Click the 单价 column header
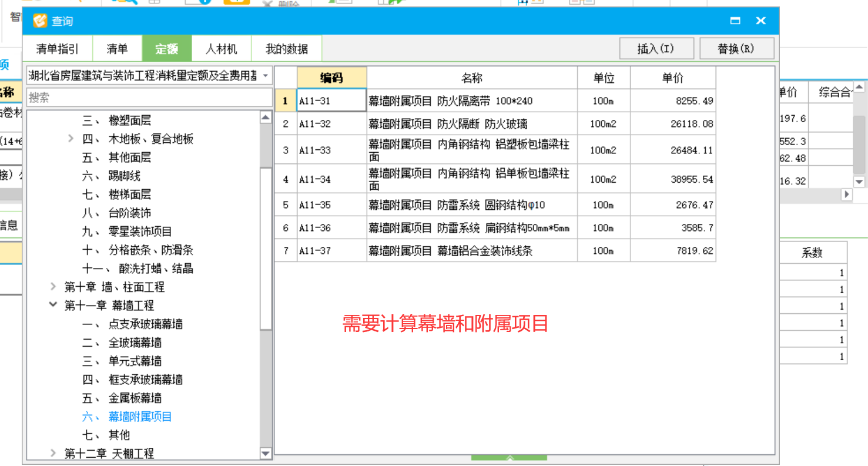868x466 pixels. 673,78
